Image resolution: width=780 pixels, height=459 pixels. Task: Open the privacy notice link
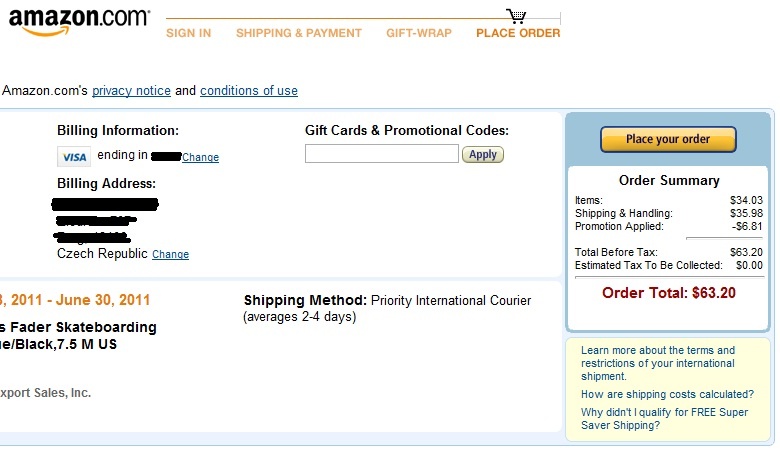[x=131, y=91]
